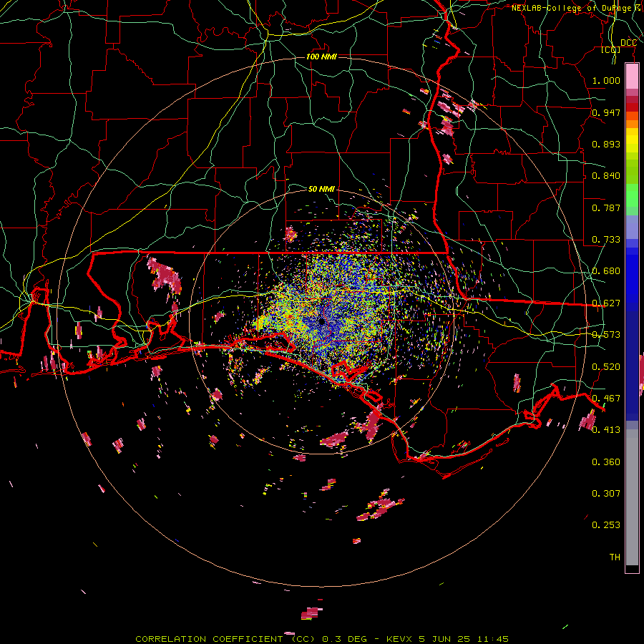Select the DCC product label

coord(628,43)
